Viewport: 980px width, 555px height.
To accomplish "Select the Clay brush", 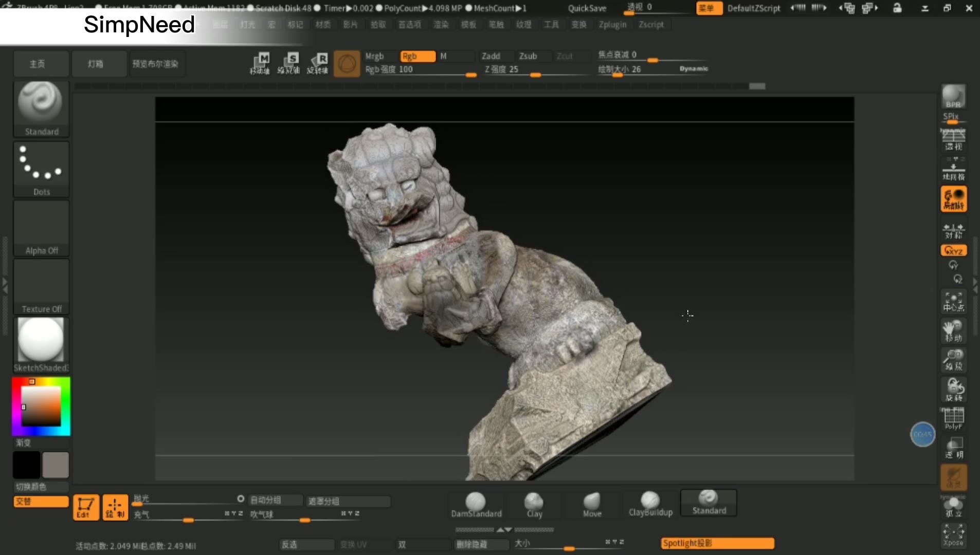I will 534,505.
